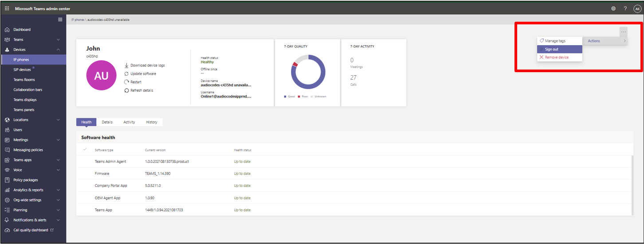Expand the Meetings section chevron
The height and width of the screenshot is (244, 644).
click(58, 140)
